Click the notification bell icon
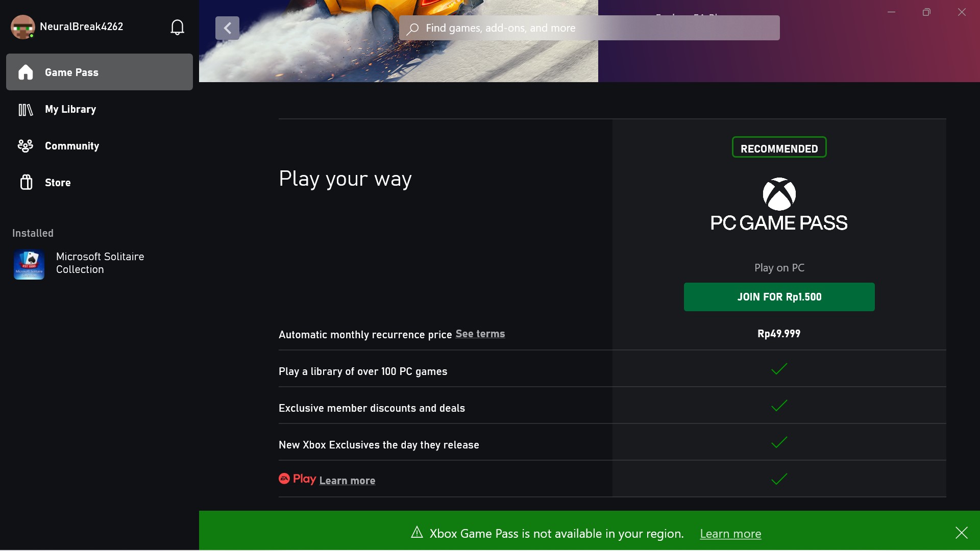 pos(177,27)
